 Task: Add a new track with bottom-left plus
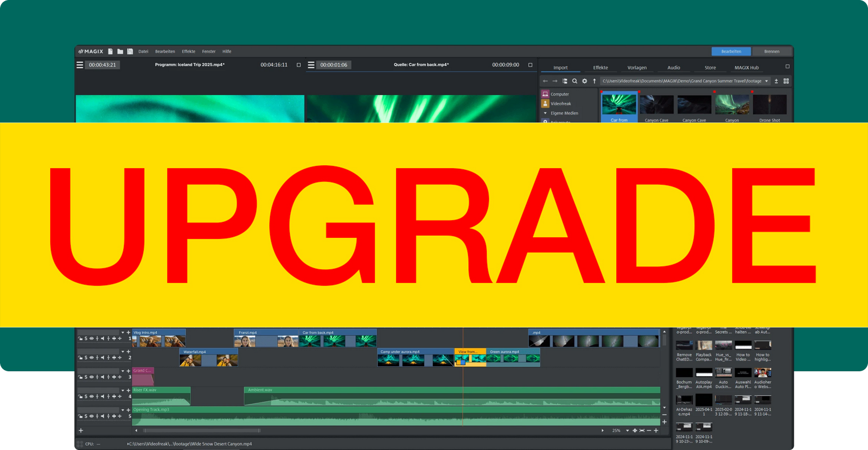(x=81, y=430)
